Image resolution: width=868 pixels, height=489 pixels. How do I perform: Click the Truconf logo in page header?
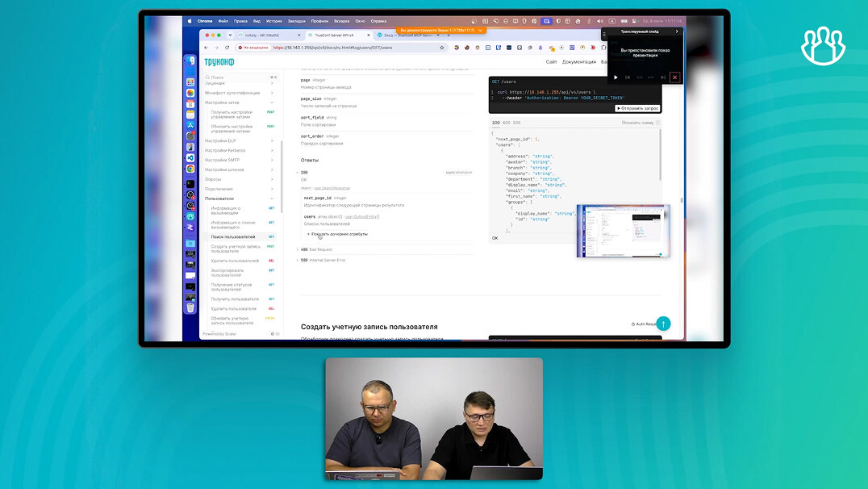pos(219,61)
